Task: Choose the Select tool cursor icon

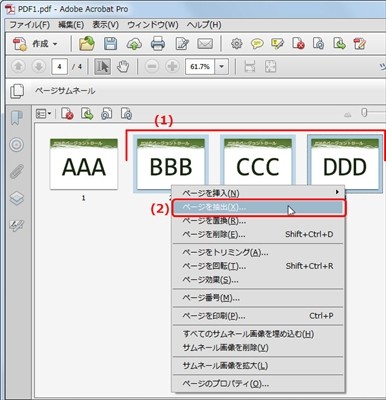Action: click(102, 67)
